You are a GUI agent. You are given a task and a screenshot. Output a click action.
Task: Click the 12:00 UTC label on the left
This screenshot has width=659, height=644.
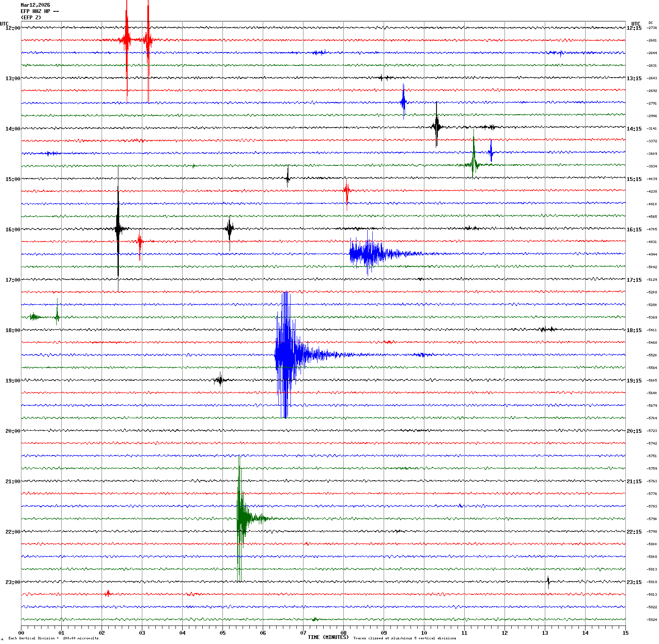click(13, 28)
